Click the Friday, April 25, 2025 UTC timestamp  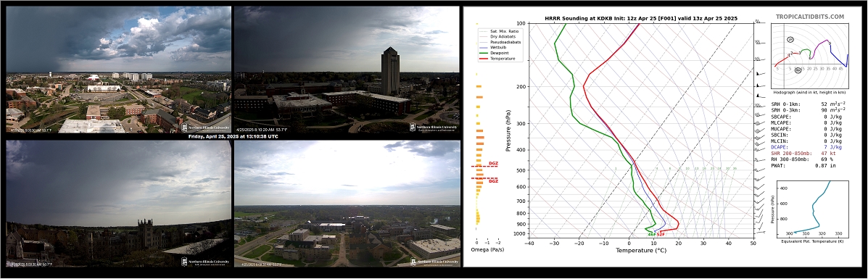[233, 136]
